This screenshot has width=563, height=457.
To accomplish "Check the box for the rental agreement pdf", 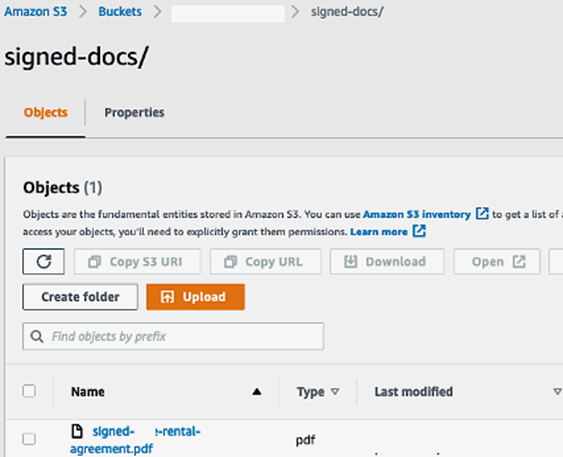I will 29,439.
